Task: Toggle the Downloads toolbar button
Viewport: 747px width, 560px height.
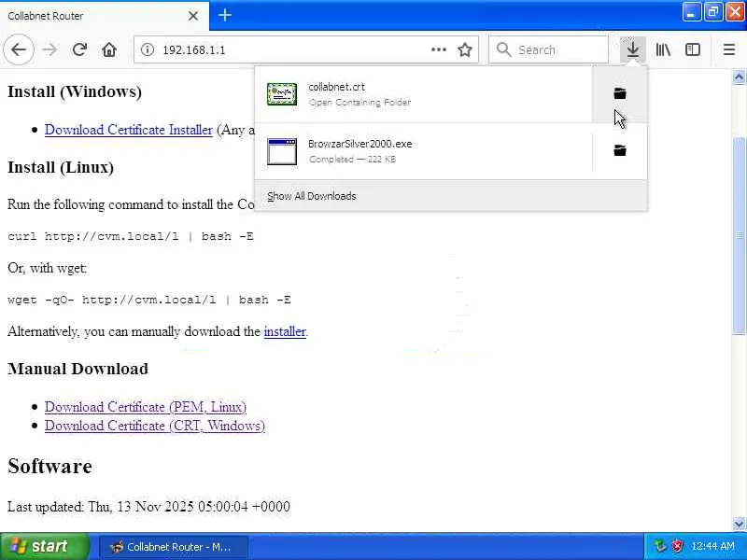Action: [x=633, y=49]
